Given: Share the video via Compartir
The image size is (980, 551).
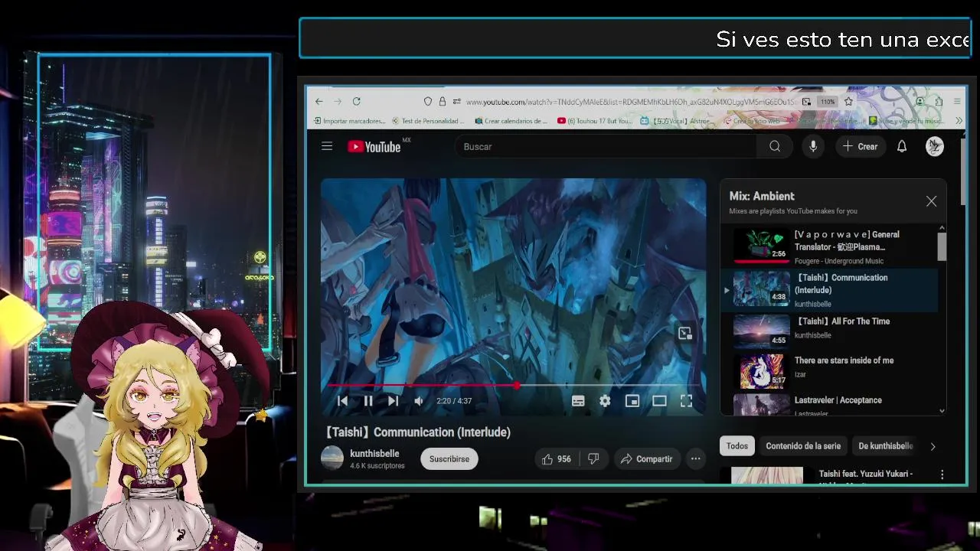Looking at the screenshot, I should [x=646, y=459].
